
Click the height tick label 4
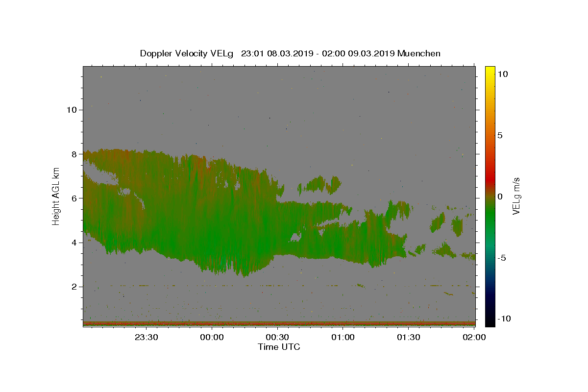tap(73, 242)
